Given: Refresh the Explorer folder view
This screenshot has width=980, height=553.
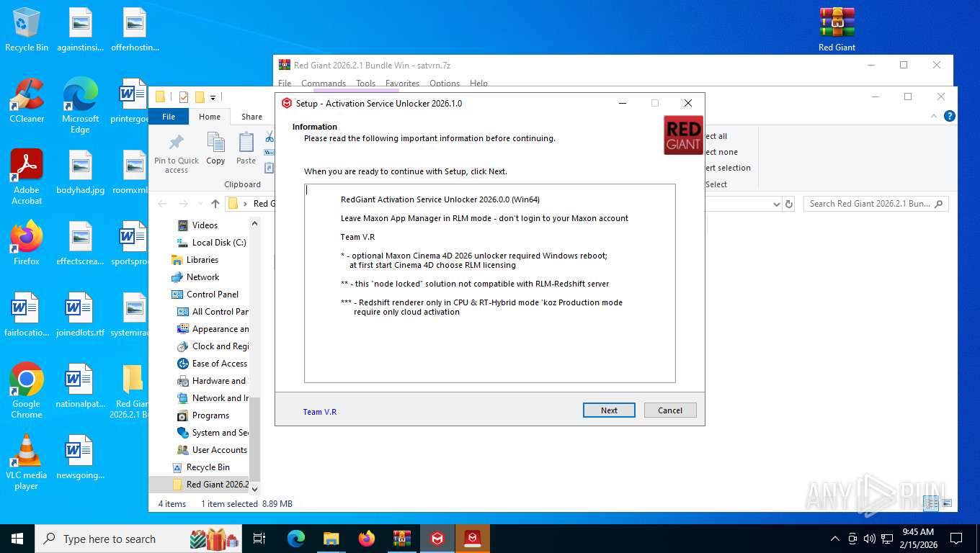Looking at the screenshot, I should point(789,204).
